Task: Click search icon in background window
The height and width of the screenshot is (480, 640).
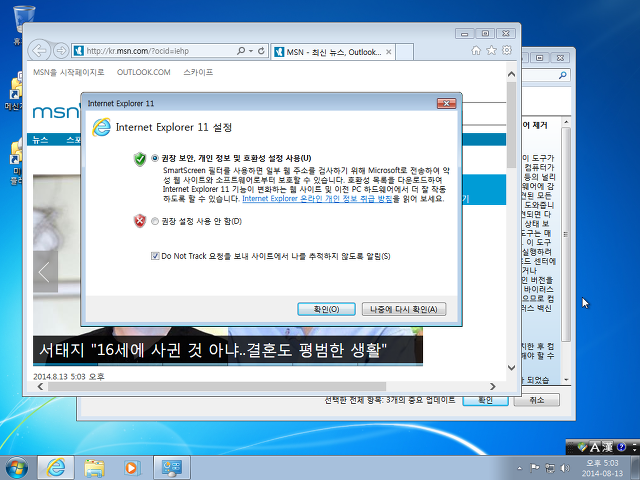Action: [563, 75]
